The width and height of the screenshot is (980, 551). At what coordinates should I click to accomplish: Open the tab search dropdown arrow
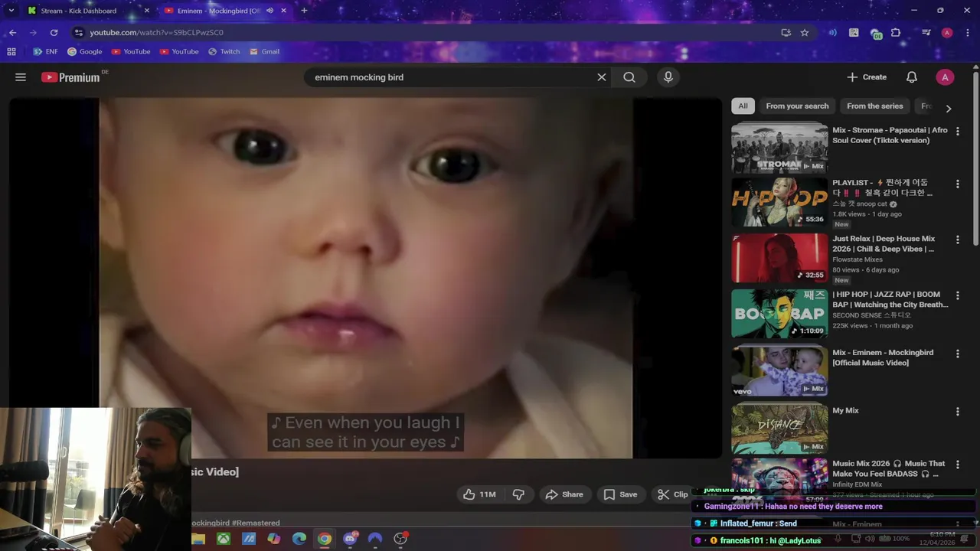[11, 11]
